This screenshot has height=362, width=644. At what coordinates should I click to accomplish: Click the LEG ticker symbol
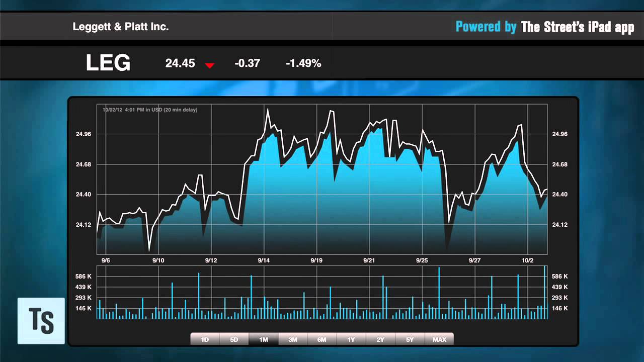(108, 63)
